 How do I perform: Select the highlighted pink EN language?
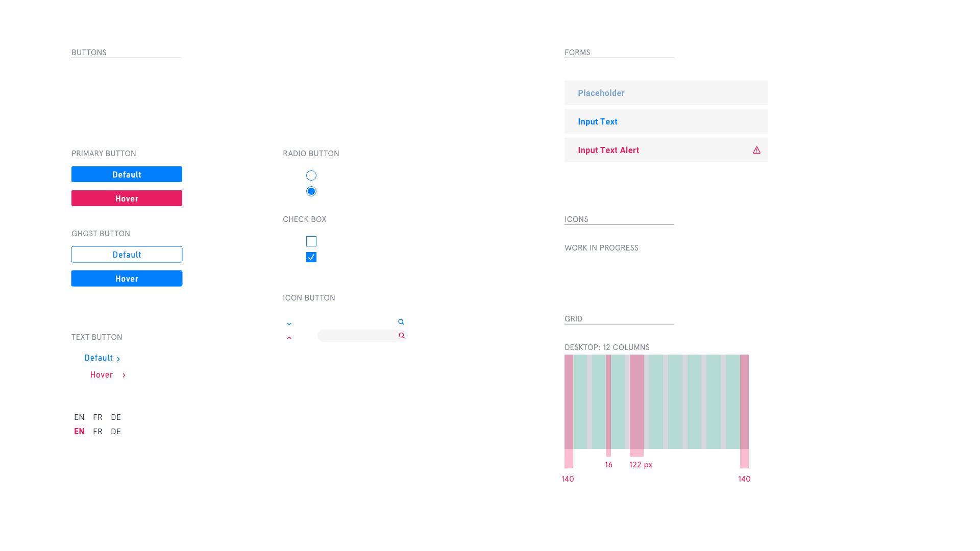click(x=79, y=432)
